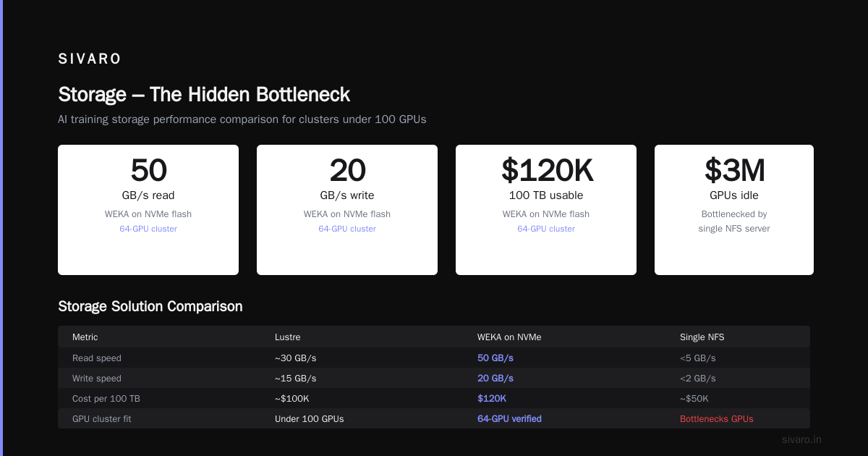Click the 64-GPU verified cell
The width and height of the screenshot is (868, 456).
coord(509,418)
